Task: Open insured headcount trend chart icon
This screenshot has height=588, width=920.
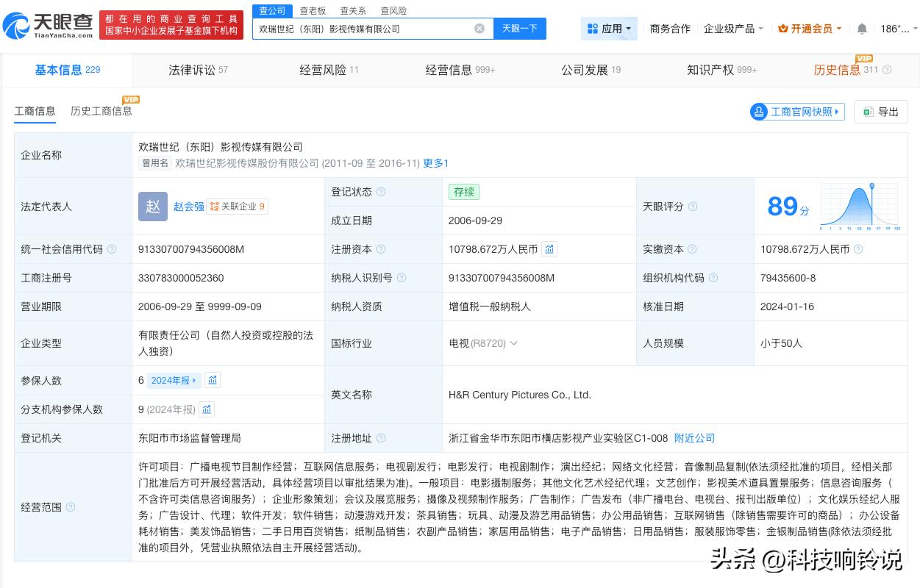Action: 213,380
